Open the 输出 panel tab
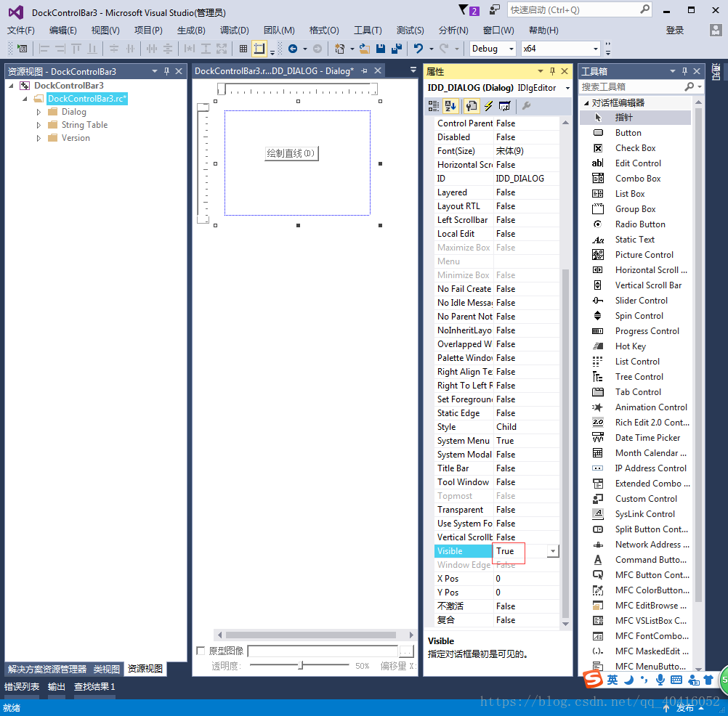 click(57, 686)
